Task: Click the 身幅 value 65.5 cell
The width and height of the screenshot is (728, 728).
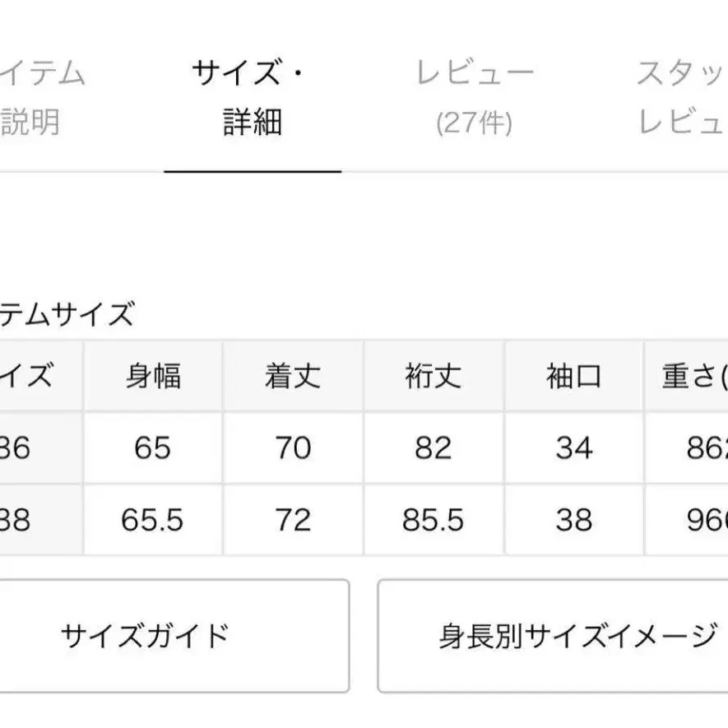Action: tap(153, 520)
